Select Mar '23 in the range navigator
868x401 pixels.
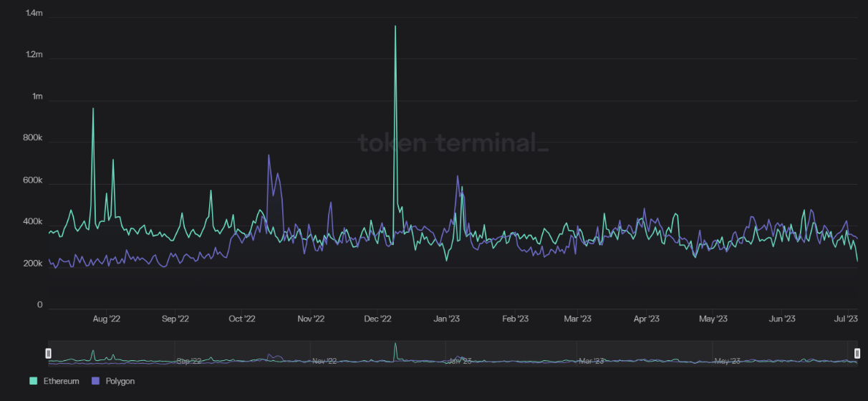pos(592,362)
